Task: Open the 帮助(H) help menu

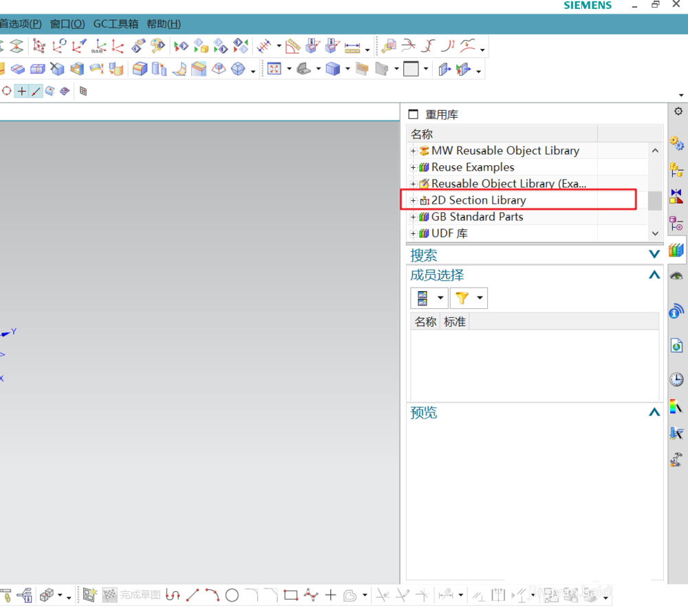Action: pos(164,23)
